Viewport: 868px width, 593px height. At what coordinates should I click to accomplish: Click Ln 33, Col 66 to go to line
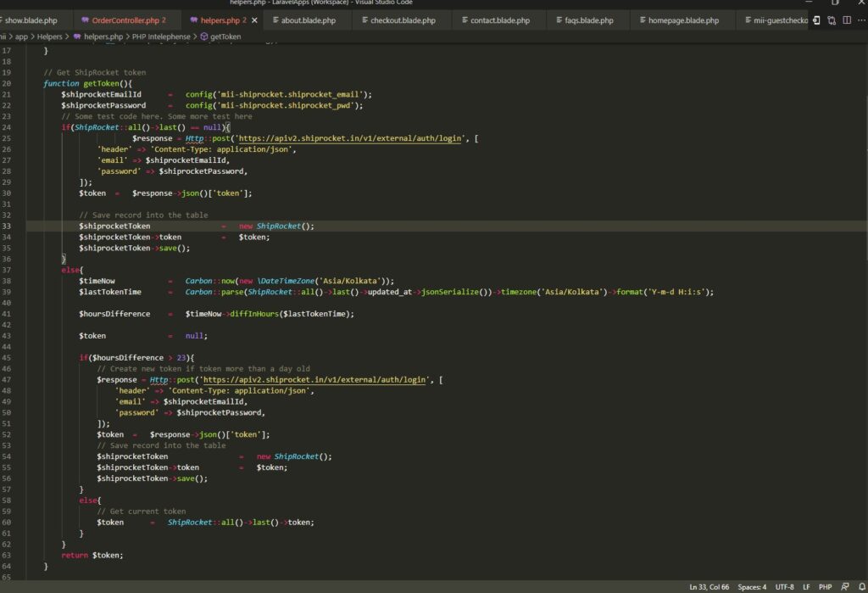709,586
